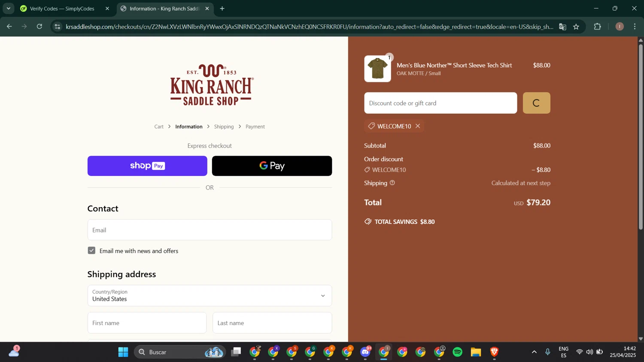Image resolution: width=644 pixels, height=362 pixels.
Task: Click the TOTAL SAVINGS $8.80 text
Action: [404, 222]
